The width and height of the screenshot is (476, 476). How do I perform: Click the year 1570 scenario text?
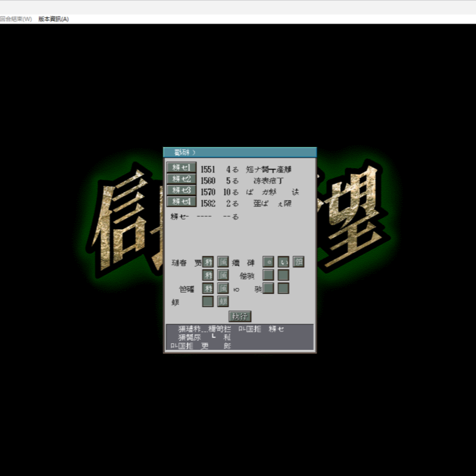pyautogui.click(x=208, y=192)
